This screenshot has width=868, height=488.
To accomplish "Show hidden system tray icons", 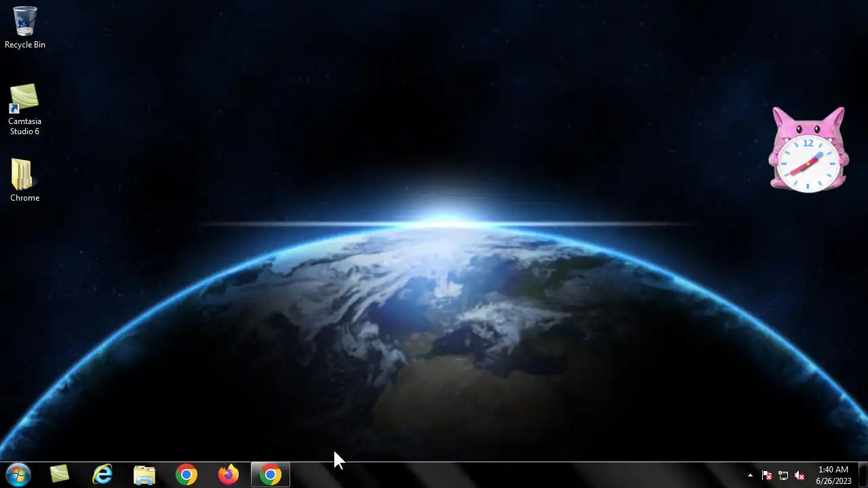I will tap(750, 475).
